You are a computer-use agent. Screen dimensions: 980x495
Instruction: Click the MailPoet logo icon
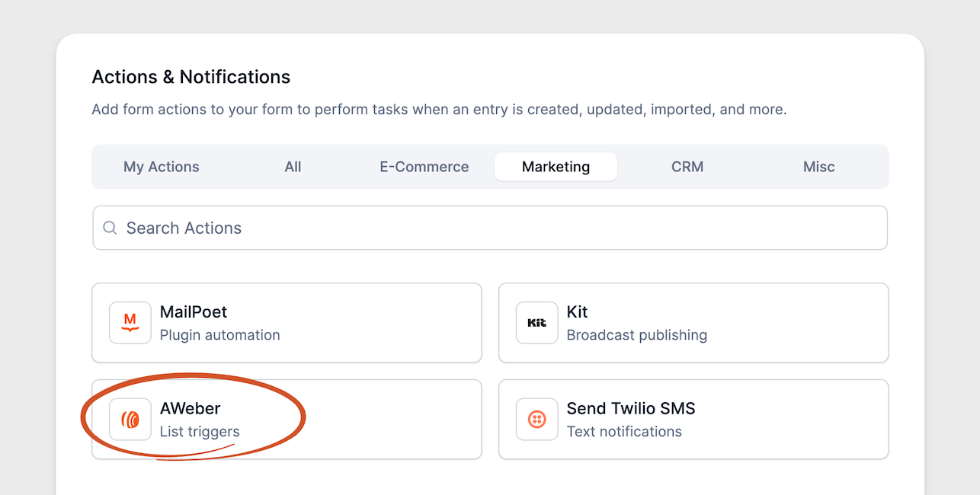130,323
